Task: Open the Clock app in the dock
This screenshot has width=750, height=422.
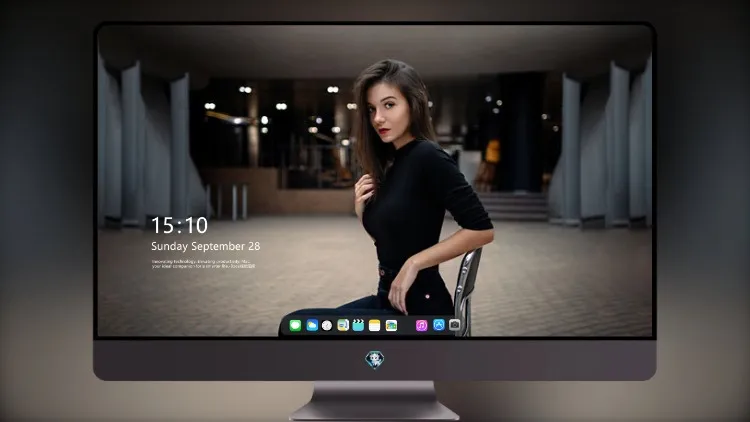Action: coord(327,326)
